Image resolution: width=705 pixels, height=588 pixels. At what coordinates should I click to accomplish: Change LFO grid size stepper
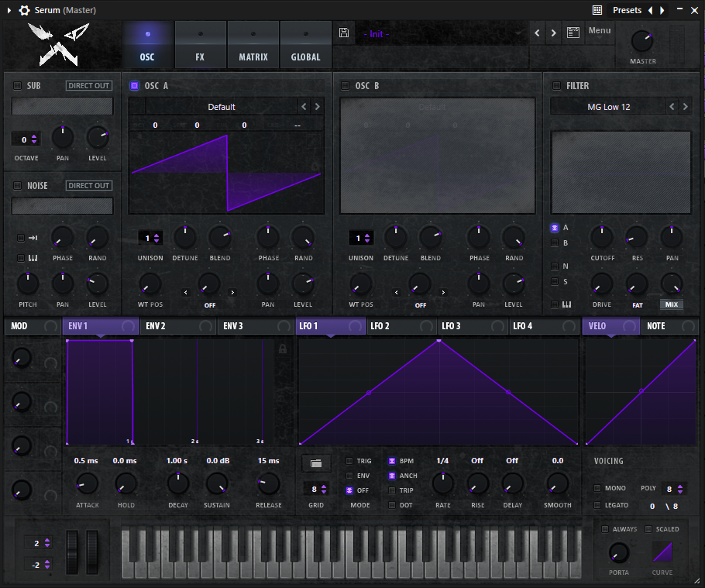click(x=324, y=489)
